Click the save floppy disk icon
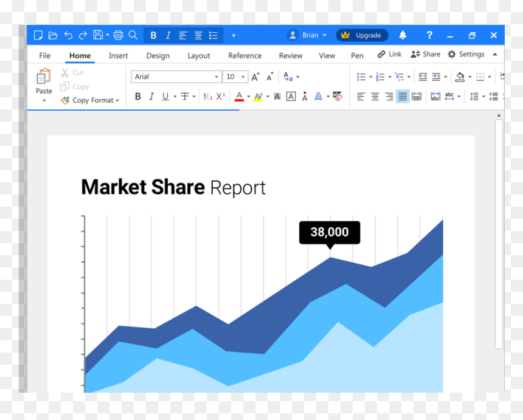Screen dimensions: 523x420 click(98, 35)
